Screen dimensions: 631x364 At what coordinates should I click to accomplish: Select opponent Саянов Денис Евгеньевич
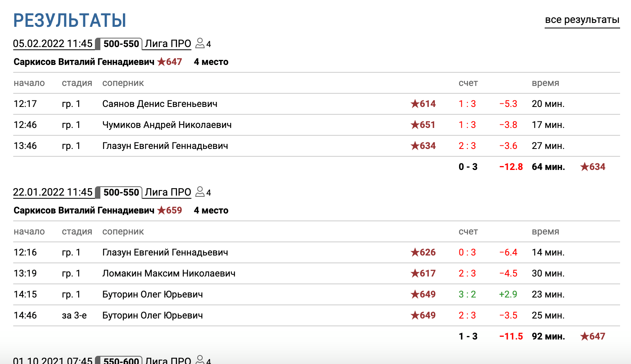pos(160,104)
